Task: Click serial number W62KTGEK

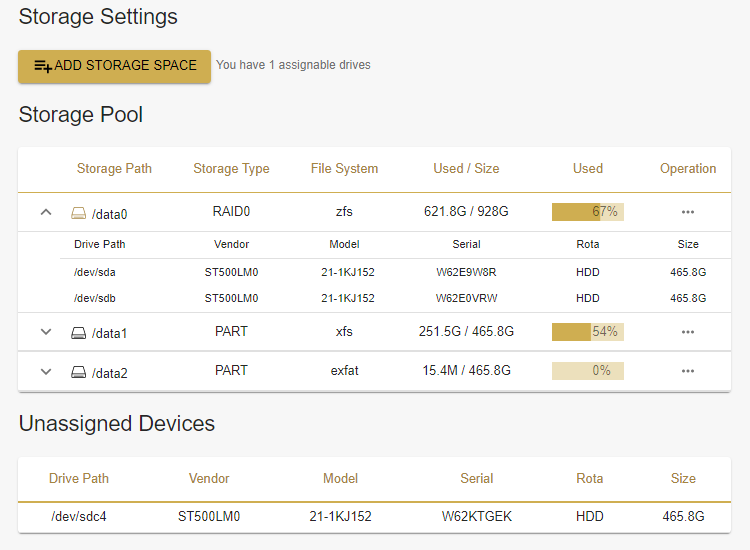Action: [476, 516]
